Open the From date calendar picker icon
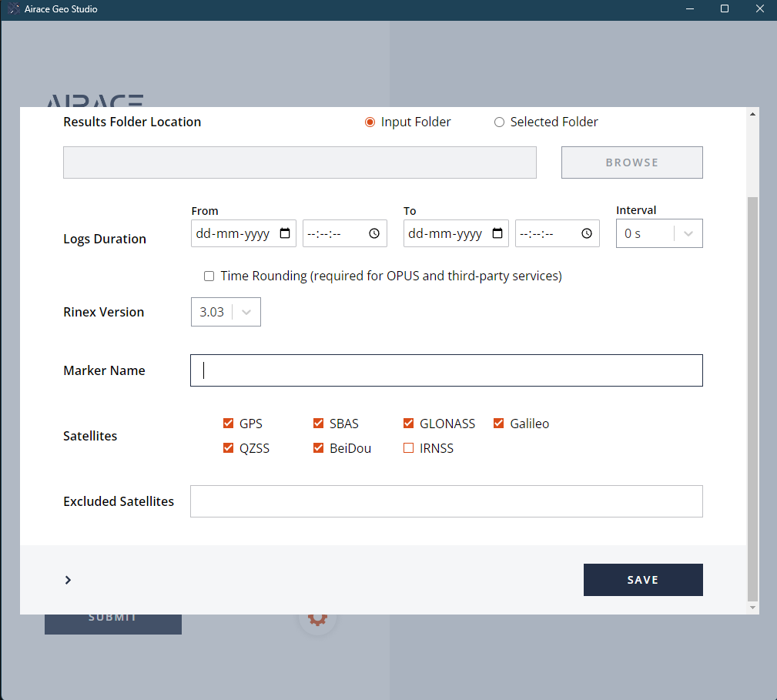The image size is (777, 700). [285, 233]
